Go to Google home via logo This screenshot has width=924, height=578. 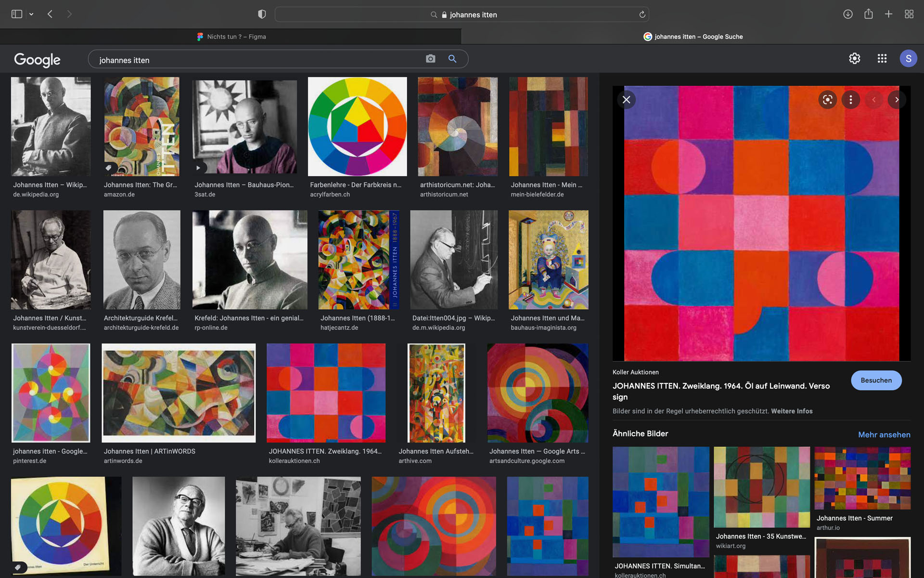pyautogui.click(x=37, y=60)
